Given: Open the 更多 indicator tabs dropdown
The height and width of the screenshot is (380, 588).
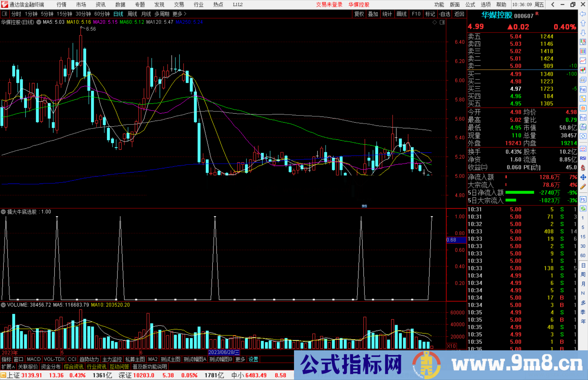Looking at the screenshot, I should (x=240, y=359).
